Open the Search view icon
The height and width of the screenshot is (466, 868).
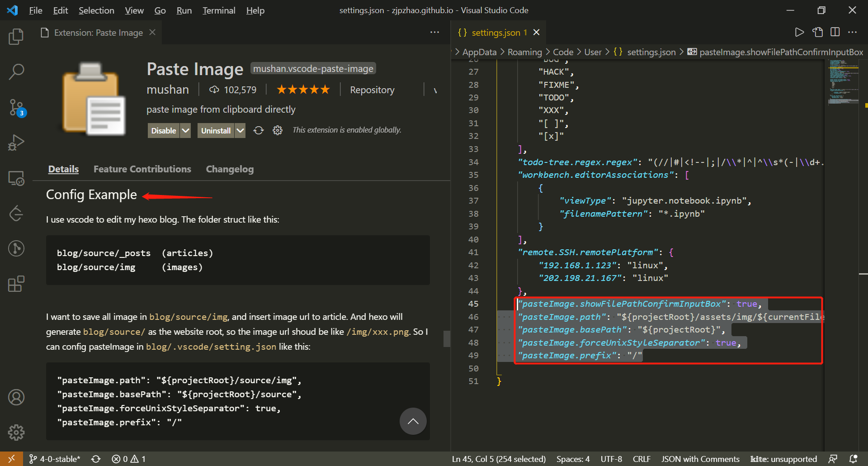16,71
